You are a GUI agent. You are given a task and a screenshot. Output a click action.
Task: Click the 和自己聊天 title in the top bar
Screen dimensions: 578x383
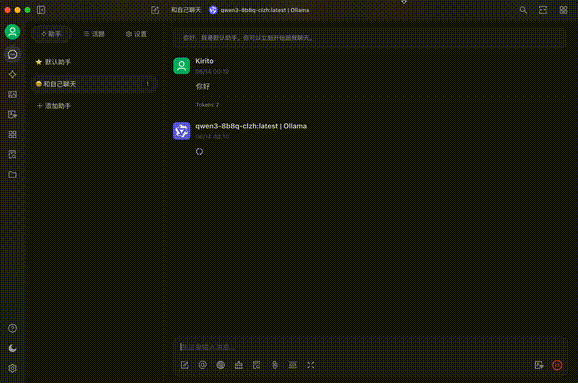[186, 10]
